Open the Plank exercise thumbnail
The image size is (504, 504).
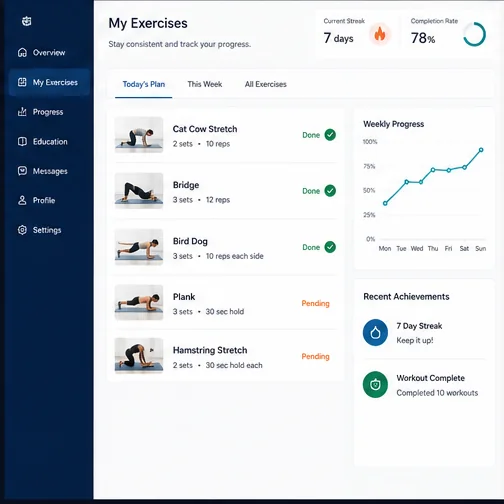[x=139, y=302]
